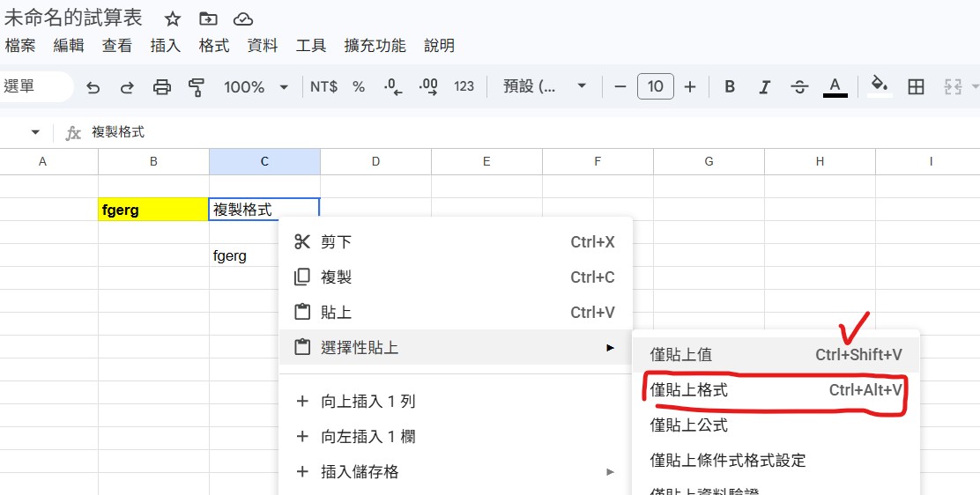Choose 僅貼上公式 in submenu

(776, 425)
